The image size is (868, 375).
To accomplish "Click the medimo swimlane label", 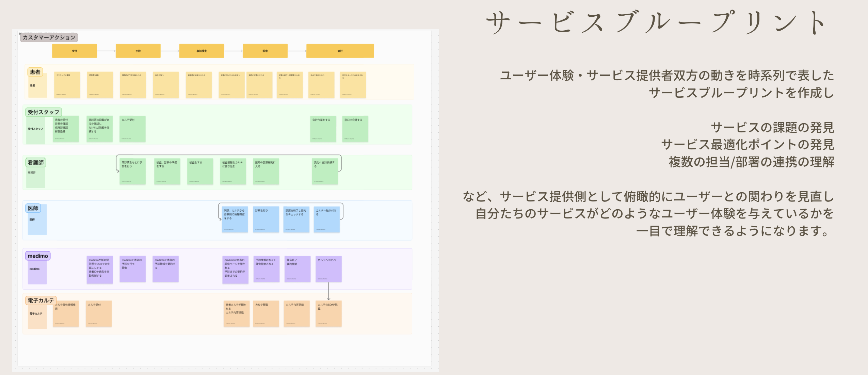I will 38,256.
